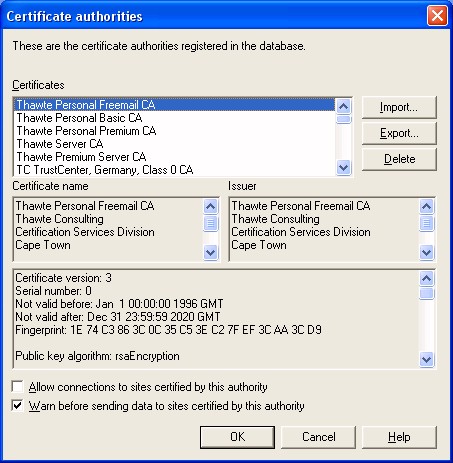Open Help for certificate authorities
The width and height of the screenshot is (453, 463).
tap(399, 437)
